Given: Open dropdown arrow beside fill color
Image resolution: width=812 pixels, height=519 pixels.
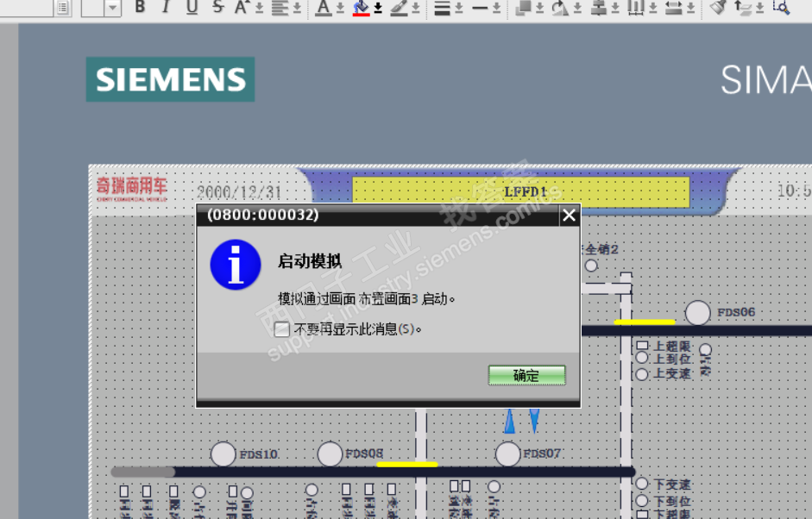Looking at the screenshot, I should point(378,8).
